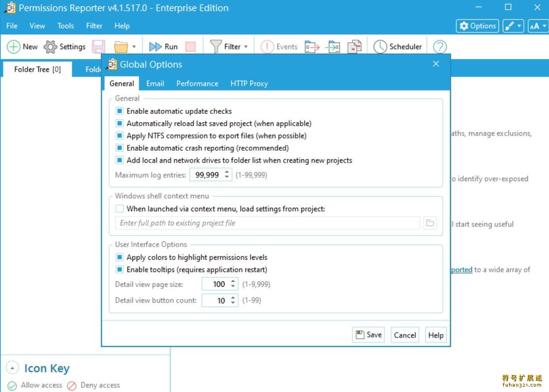Increase Maximum log entries with up arrow
Image resolution: width=549 pixels, height=392 pixels.
click(x=227, y=172)
